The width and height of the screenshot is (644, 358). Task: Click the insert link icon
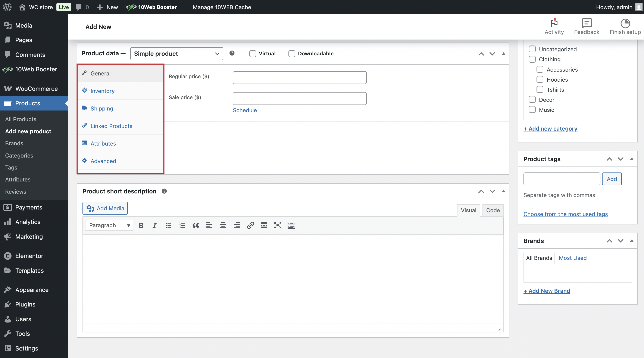point(250,225)
